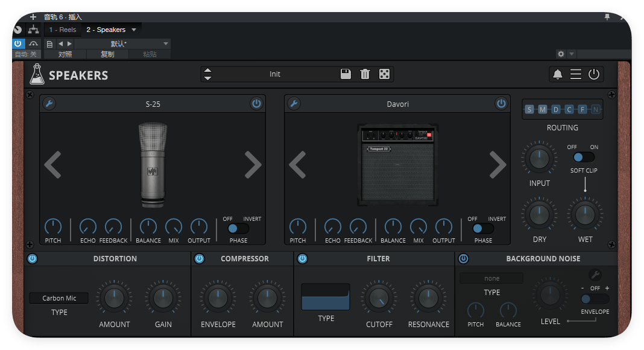This screenshot has width=644, height=350.
Task: Open the Background Noise Type dropdown
Action: coord(491,278)
